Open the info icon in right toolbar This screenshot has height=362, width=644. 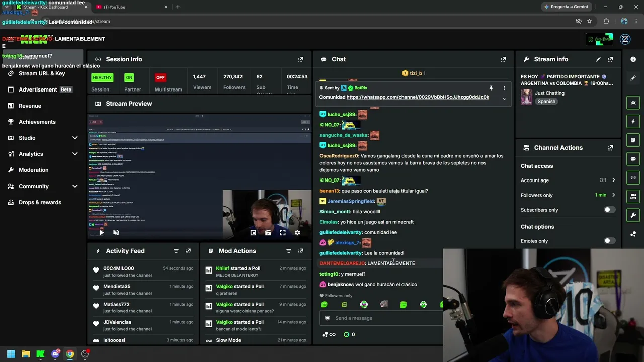[633, 59]
